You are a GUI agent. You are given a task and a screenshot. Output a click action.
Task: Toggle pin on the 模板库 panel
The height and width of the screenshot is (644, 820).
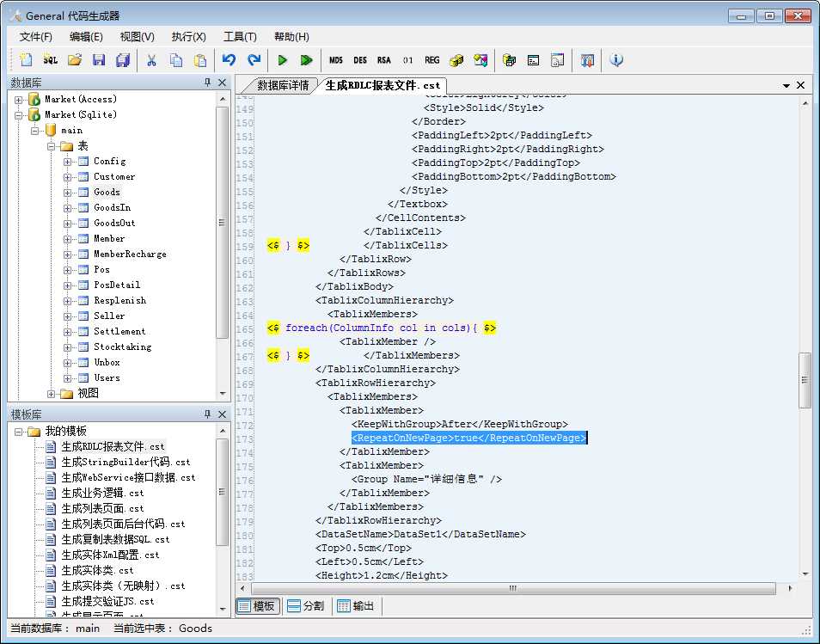[207, 414]
